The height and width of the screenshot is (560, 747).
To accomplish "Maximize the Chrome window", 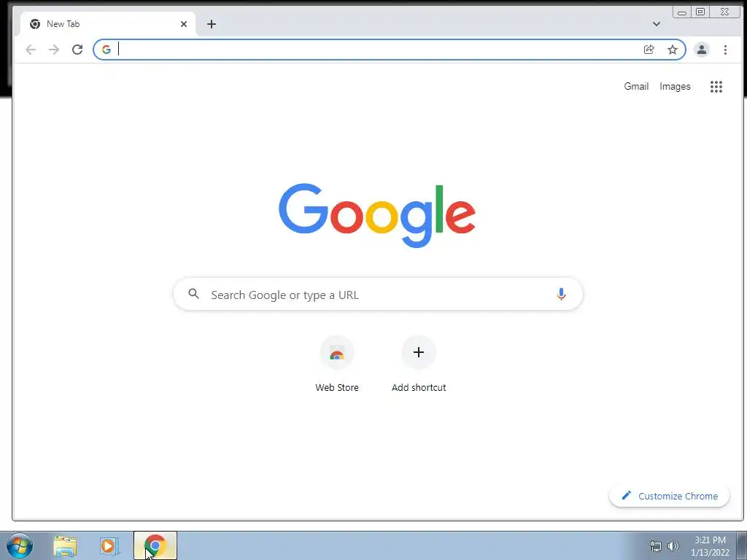I will click(x=700, y=12).
